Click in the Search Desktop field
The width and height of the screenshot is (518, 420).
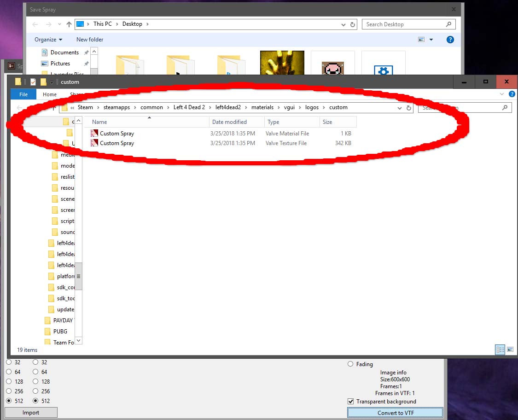pos(404,24)
